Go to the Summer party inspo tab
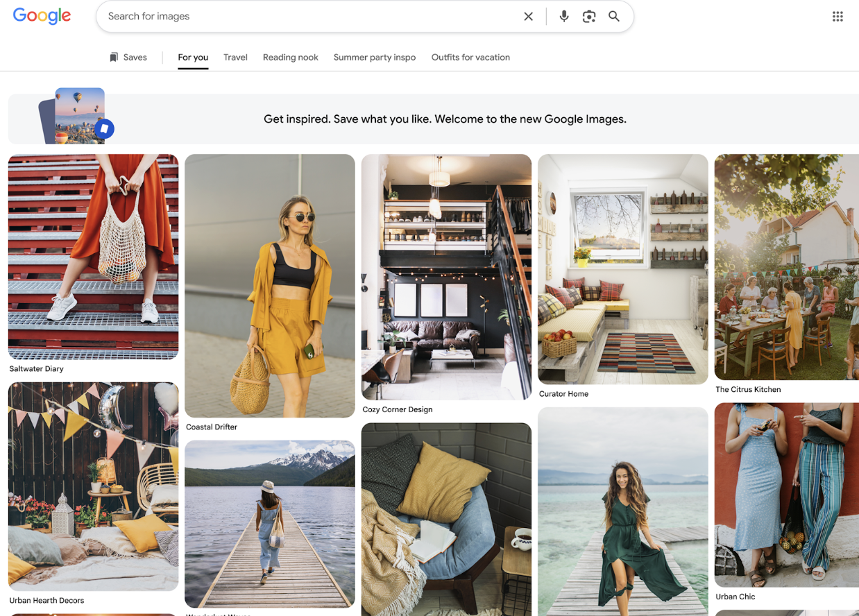Viewport: 859px width, 616px height. coord(375,58)
